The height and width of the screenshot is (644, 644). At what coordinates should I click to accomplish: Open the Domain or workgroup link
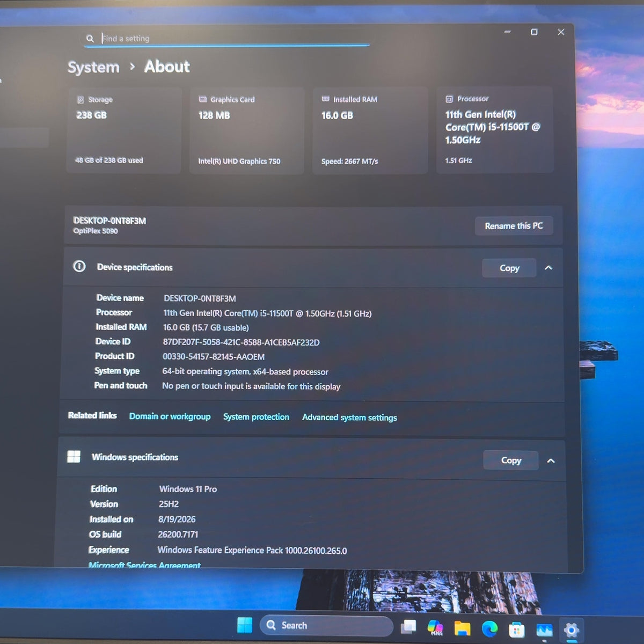[170, 416]
